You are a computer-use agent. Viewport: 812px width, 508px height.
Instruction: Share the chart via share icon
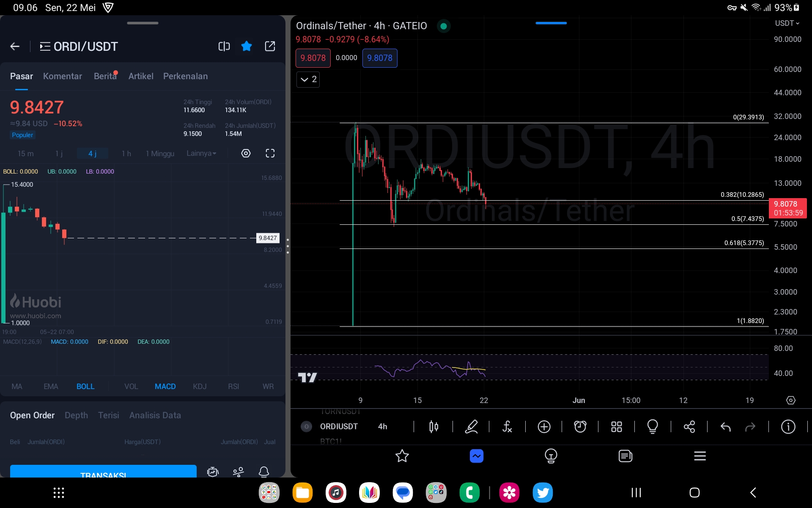coord(689,426)
